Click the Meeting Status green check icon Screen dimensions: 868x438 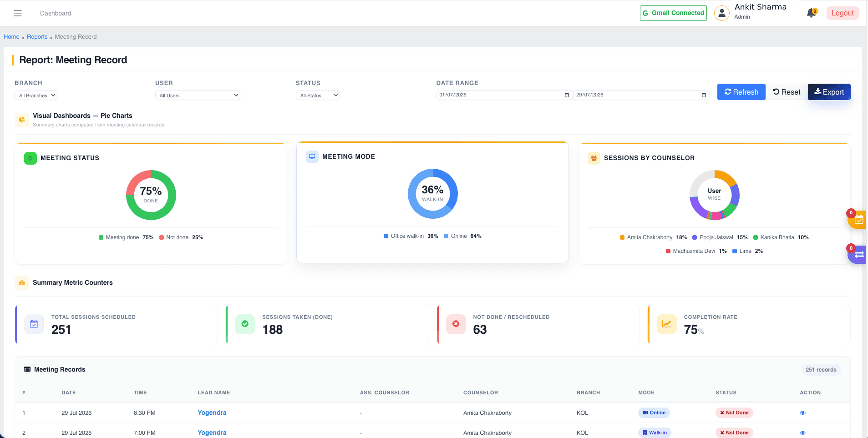click(x=30, y=158)
